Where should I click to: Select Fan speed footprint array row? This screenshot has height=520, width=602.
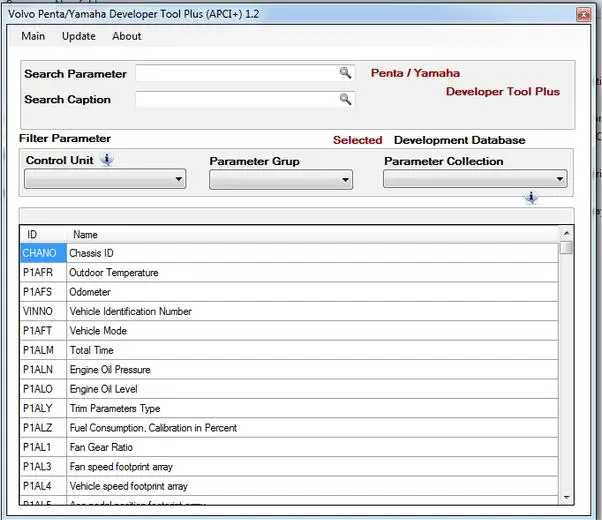tap(289, 467)
